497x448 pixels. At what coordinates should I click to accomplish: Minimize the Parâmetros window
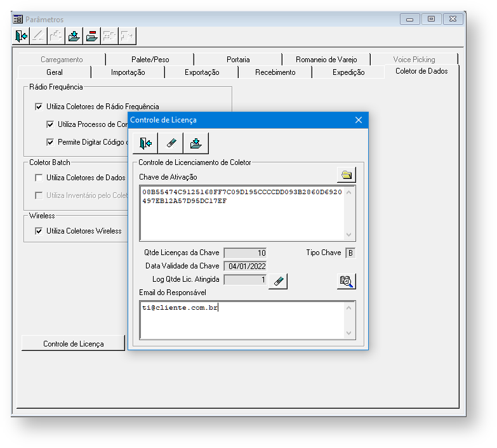tap(410, 19)
